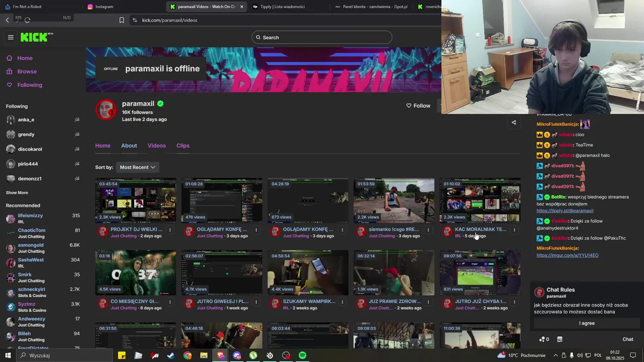Open recommended channel asmongold
Viewport: 644px width, 362px height.
coord(43,248)
